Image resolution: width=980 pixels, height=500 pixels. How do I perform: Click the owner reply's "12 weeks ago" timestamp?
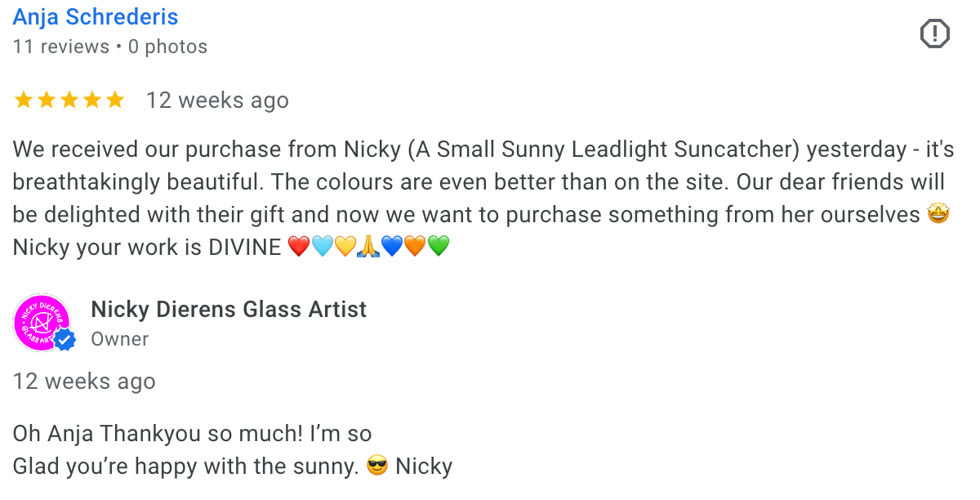point(84,382)
